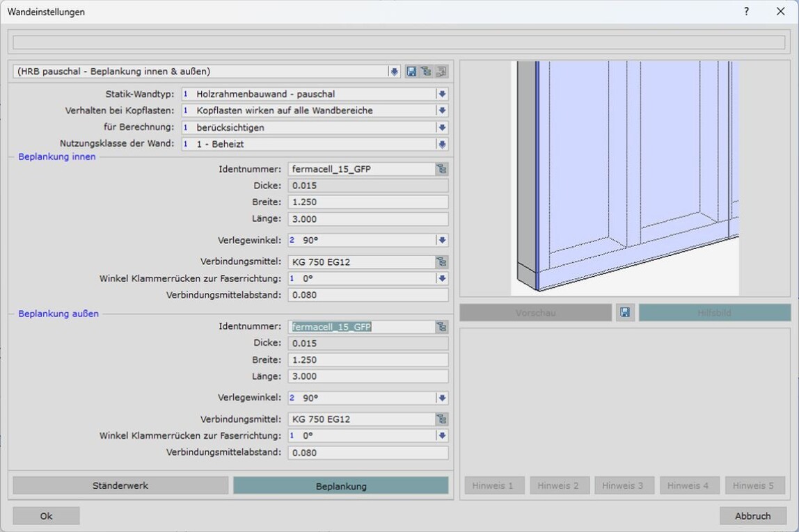Click the Vorschau button
The height and width of the screenshot is (532, 799).
pyautogui.click(x=535, y=312)
